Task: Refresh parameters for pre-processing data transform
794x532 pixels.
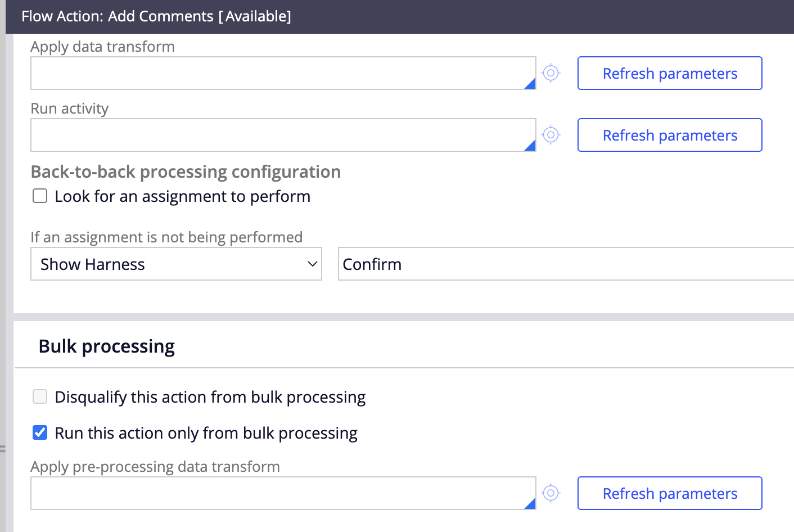Action: 669,493
